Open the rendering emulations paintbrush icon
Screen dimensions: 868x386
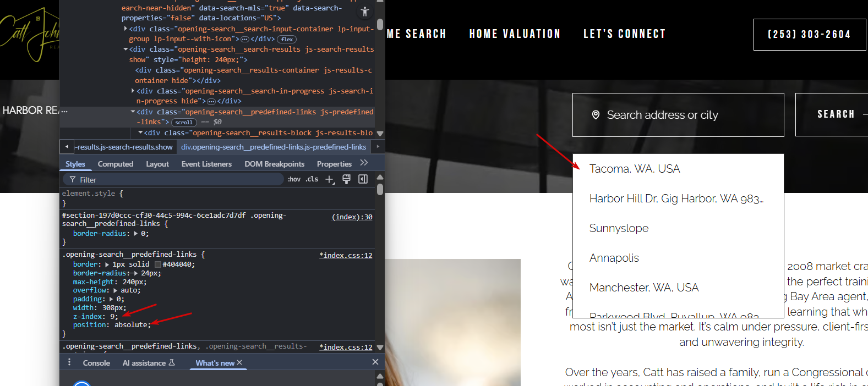(x=347, y=179)
